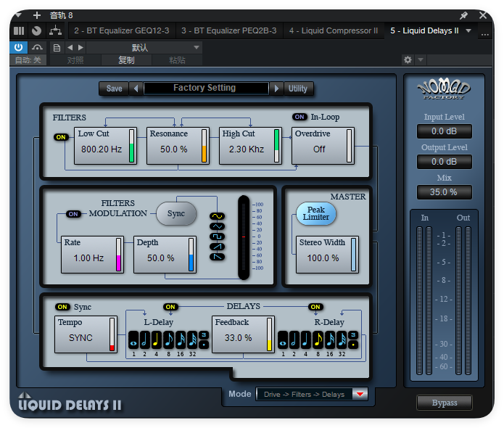Toggle Filters Modulation ON switch
The image size is (504, 428).
[73, 214]
